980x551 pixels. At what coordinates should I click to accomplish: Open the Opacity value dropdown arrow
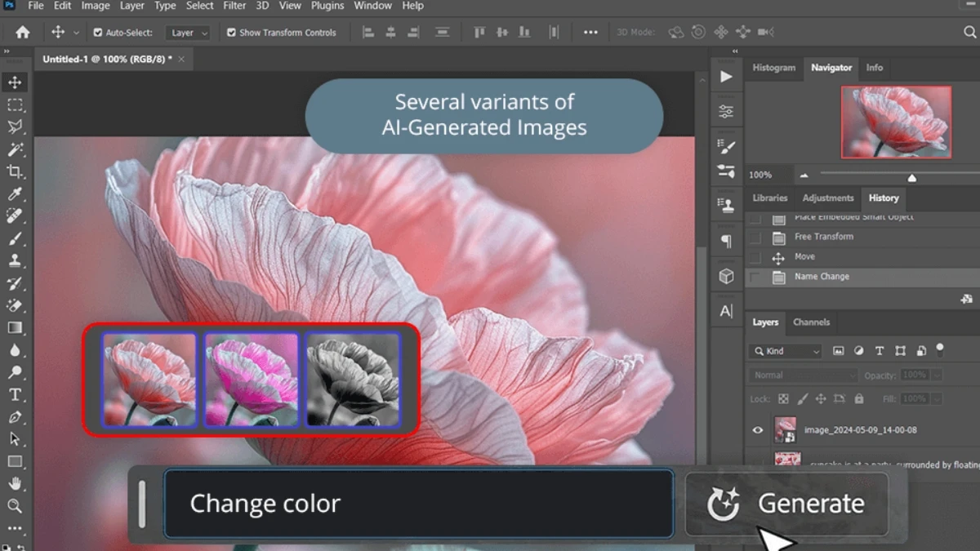click(x=936, y=375)
